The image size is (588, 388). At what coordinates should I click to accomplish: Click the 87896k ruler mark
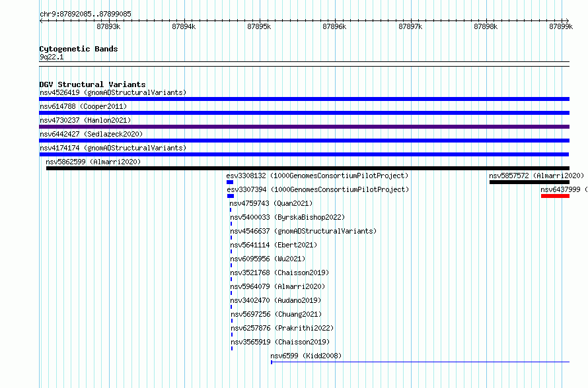[334, 26]
